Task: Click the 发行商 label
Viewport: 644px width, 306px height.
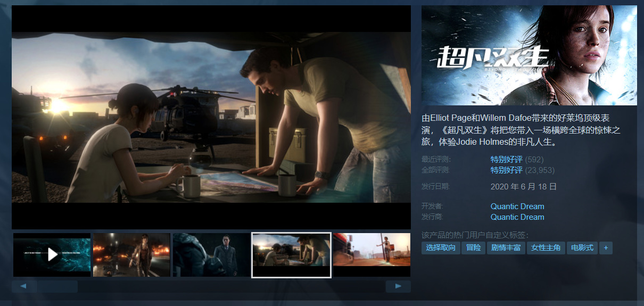Action: coord(432,217)
